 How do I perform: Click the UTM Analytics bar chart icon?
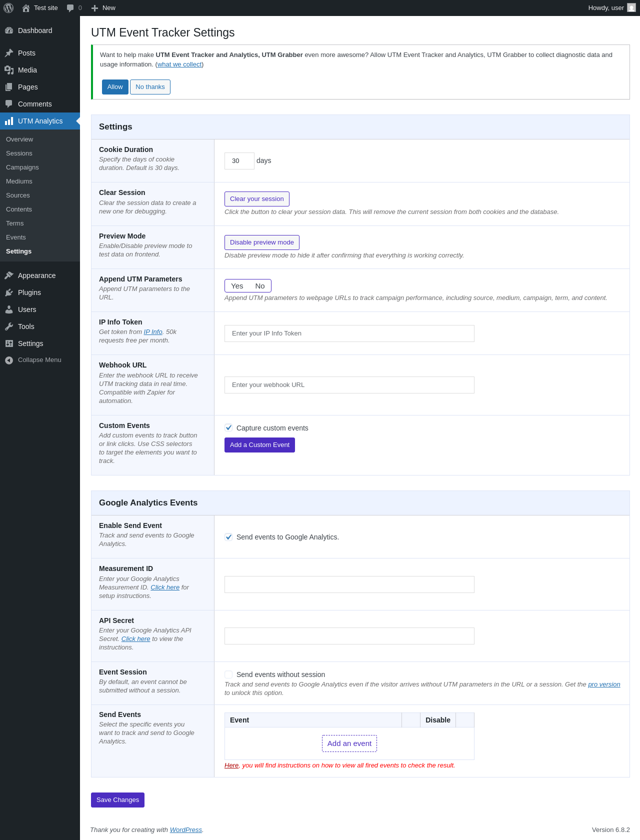9,121
